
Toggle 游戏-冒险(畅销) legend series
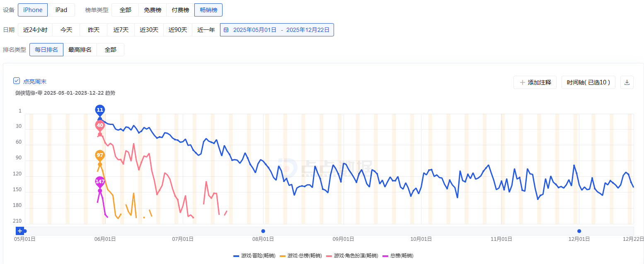click(x=254, y=256)
